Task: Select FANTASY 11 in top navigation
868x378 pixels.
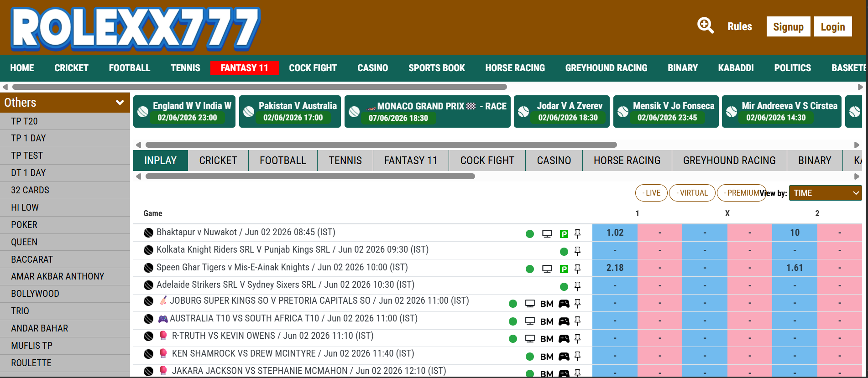Action: (245, 68)
